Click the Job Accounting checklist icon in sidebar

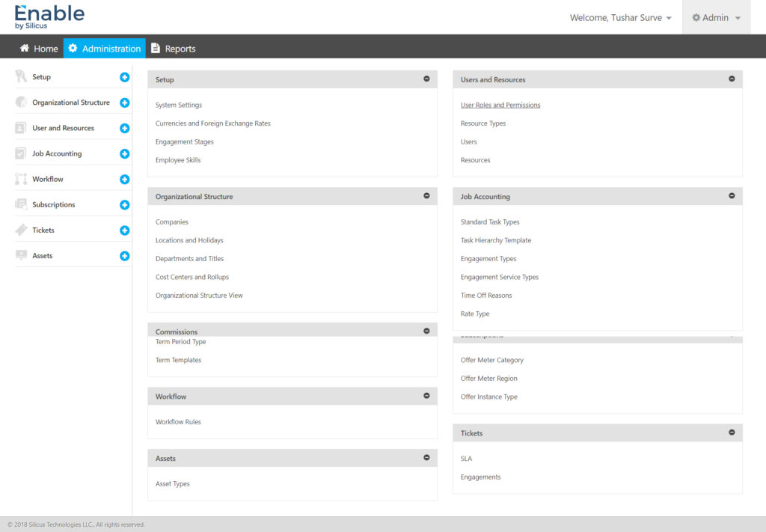20,153
